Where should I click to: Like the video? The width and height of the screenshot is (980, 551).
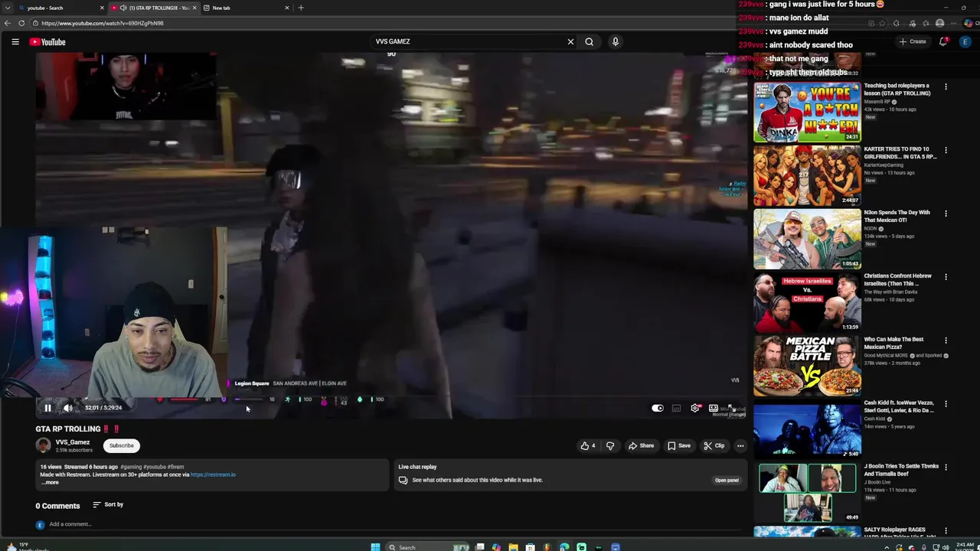coord(588,445)
